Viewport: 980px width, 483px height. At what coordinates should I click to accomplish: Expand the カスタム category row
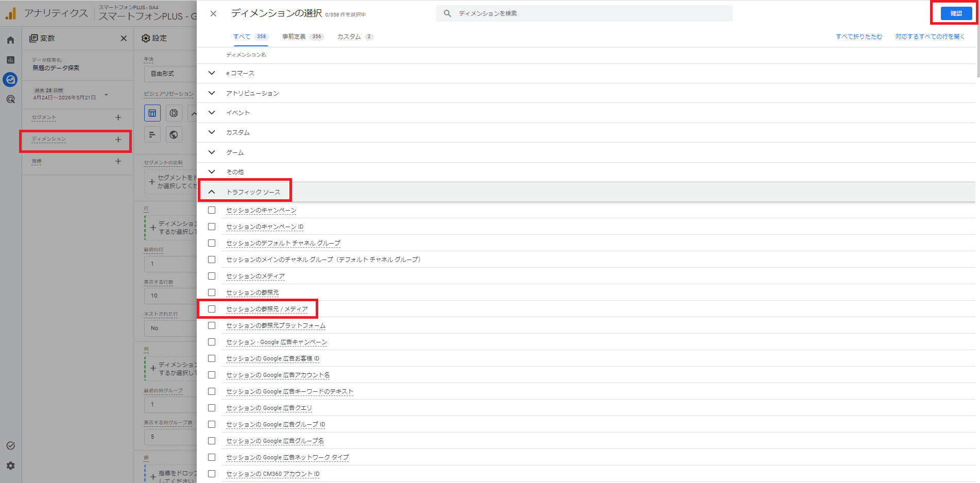click(x=586, y=132)
